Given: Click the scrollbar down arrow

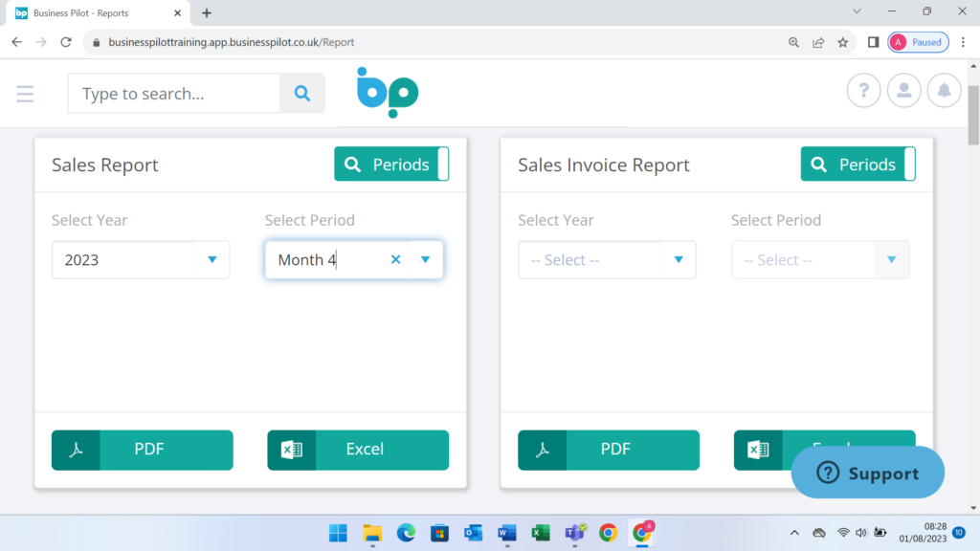Looking at the screenshot, I should pyautogui.click(x=973, y=508).
